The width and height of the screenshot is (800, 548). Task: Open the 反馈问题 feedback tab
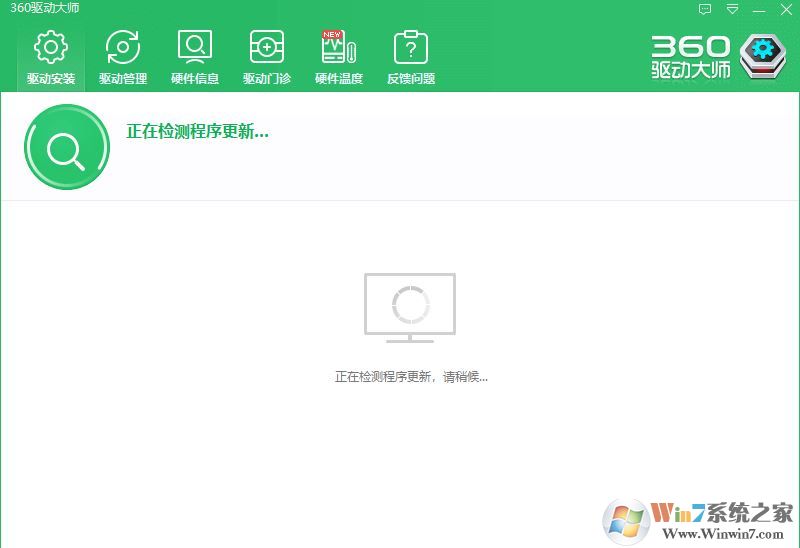click(411, 58)
